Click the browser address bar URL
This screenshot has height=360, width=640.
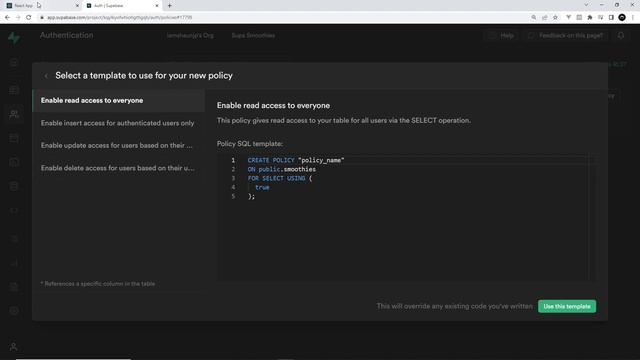pyautogui.click(x=119, y=18)
